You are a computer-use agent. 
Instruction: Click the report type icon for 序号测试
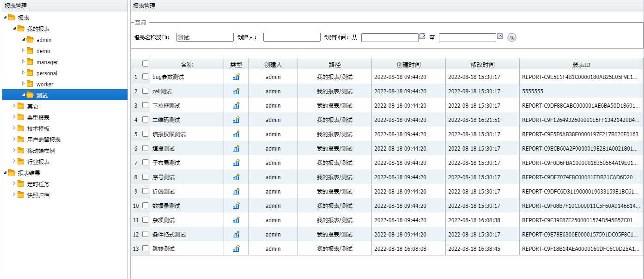coord(236,177)
